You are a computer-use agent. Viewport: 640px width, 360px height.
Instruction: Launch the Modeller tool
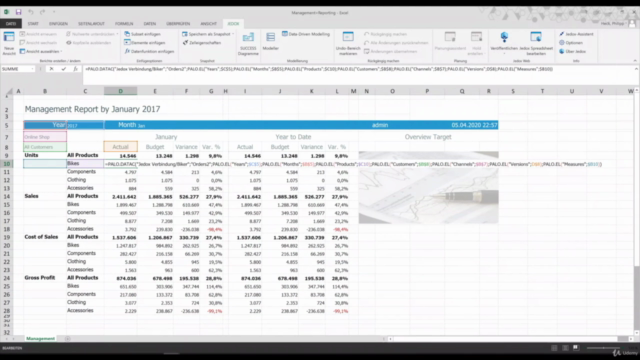(270, 42)
